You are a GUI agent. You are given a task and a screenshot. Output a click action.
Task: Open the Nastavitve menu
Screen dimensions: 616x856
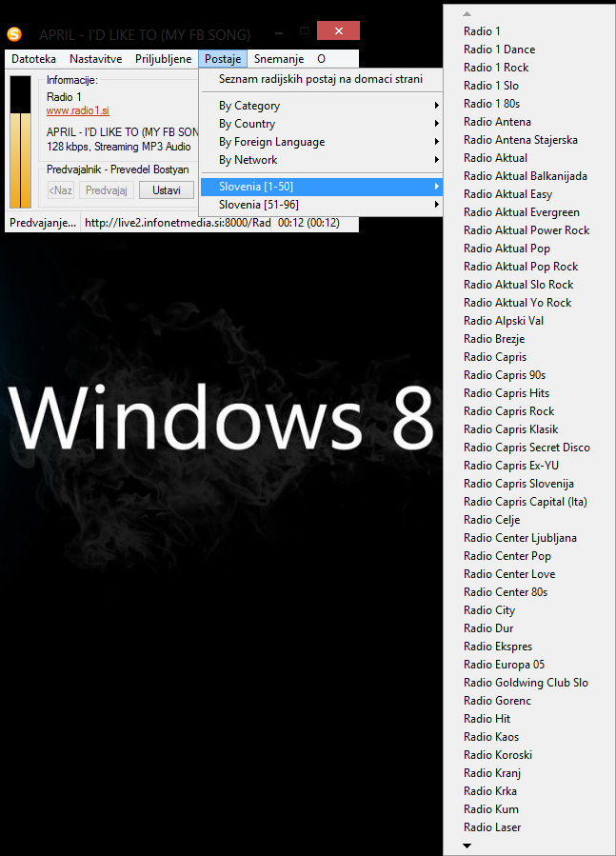[95, 59]
